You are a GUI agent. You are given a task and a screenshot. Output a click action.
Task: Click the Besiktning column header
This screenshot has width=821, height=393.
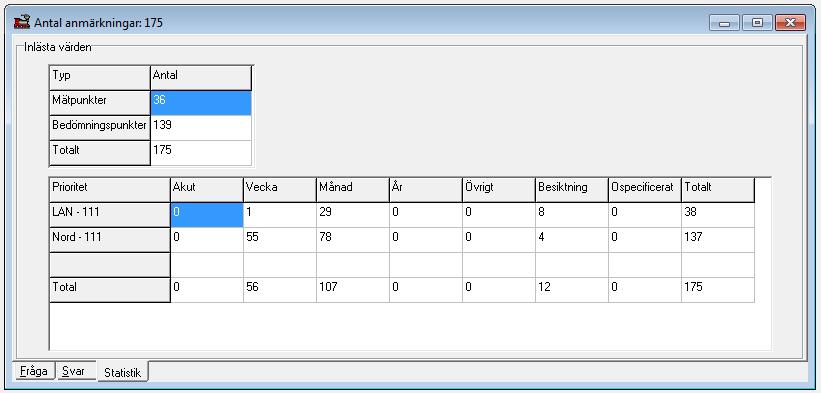(572, 190)
